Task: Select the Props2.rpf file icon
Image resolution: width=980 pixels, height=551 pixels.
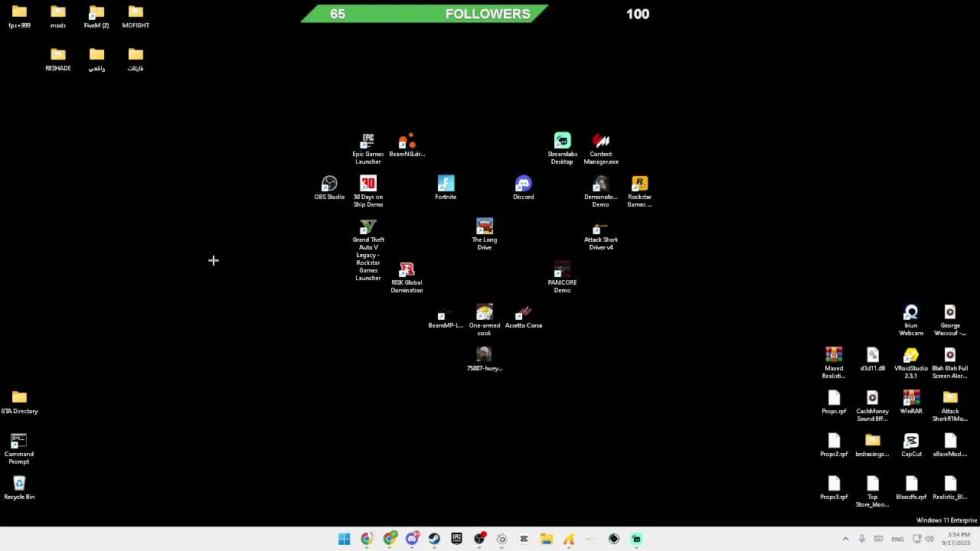Action: 834,445
